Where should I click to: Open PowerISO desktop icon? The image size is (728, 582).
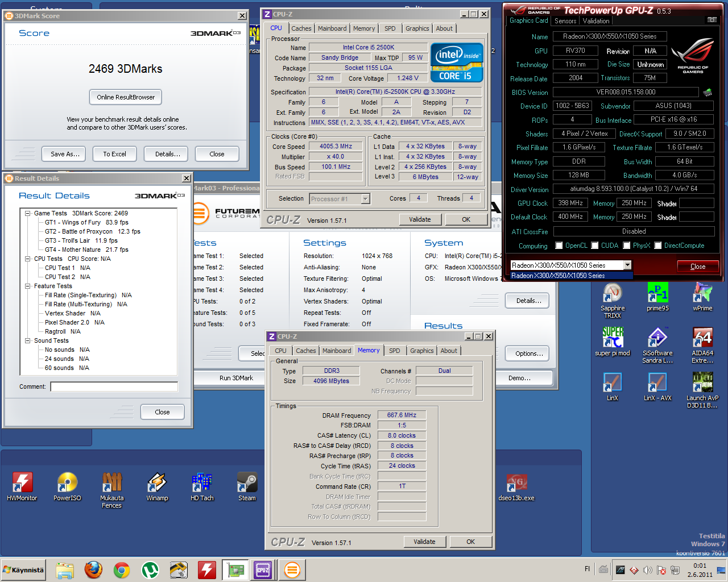(x=67, y=487)
